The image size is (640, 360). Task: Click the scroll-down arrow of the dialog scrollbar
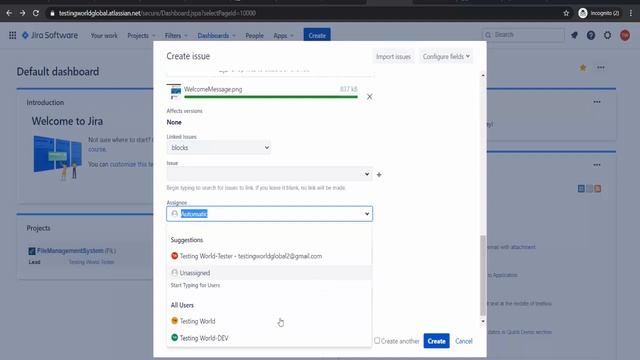[483, 321]
